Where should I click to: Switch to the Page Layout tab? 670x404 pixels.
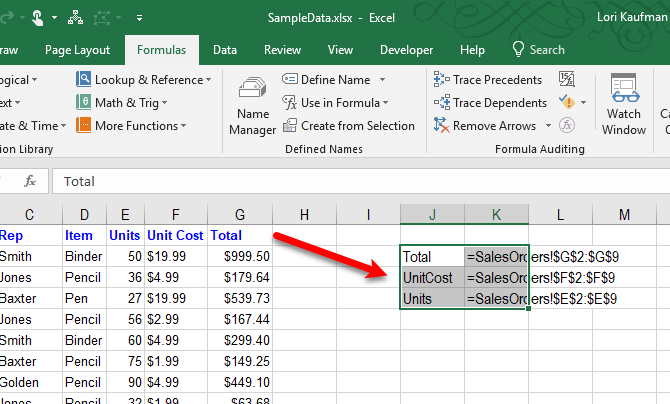(x=76, y=50)
